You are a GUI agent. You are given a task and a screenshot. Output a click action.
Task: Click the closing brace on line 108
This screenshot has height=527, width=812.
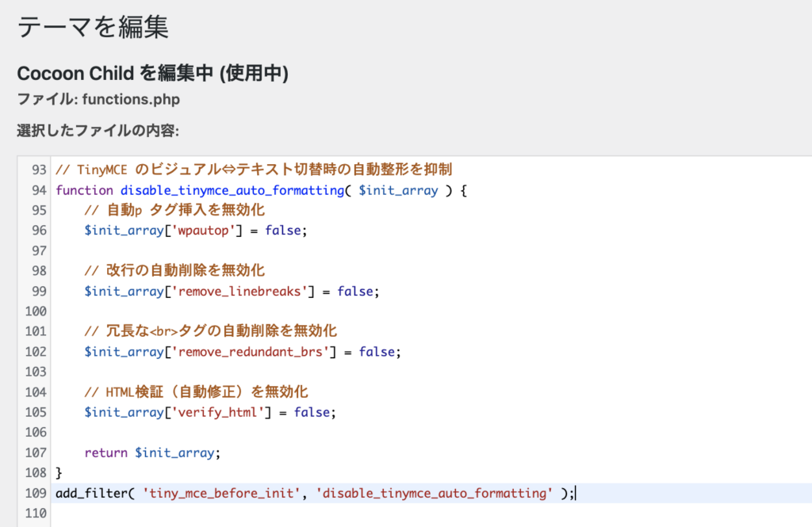click(57, 472)
